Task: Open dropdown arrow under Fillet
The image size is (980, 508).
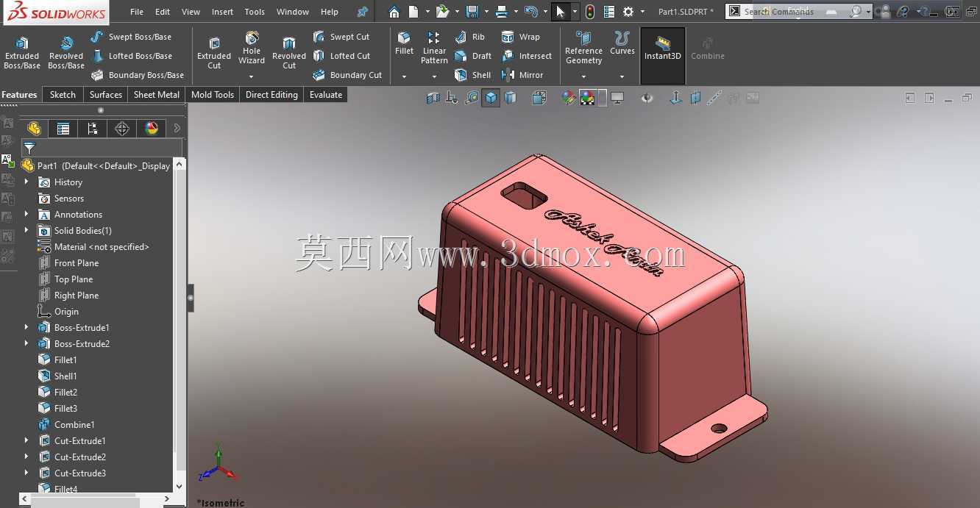Action: pyautogui.click(x=404, y=76)
